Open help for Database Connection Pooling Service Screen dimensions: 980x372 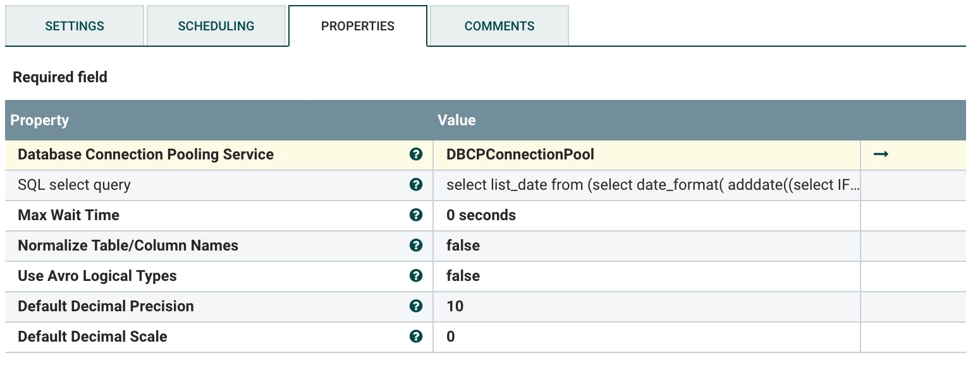(x=415, y=154)
